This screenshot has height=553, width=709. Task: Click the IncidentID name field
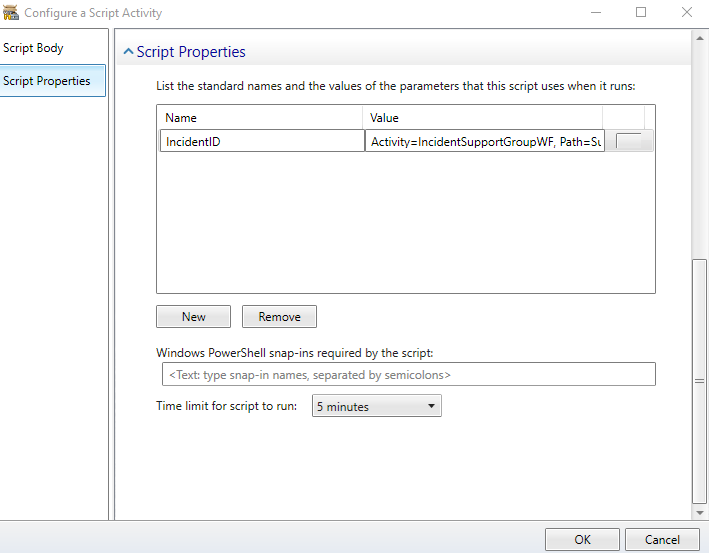coord(262,141)
